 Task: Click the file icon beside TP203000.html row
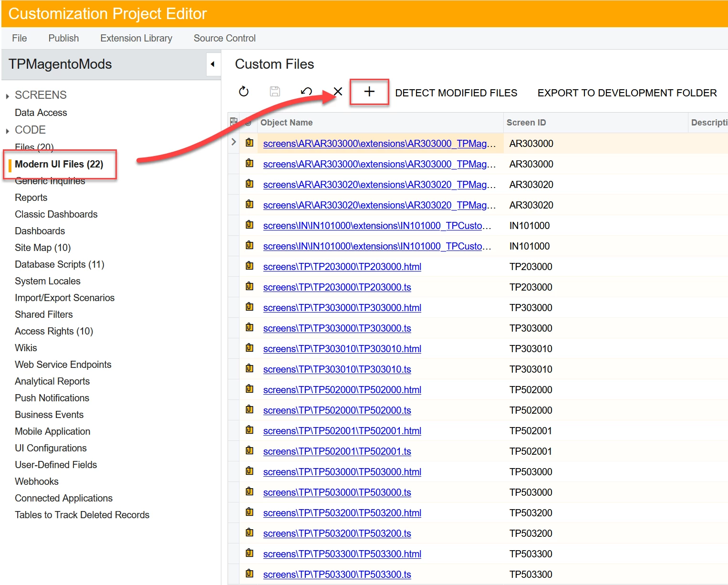tap(250, 266)
